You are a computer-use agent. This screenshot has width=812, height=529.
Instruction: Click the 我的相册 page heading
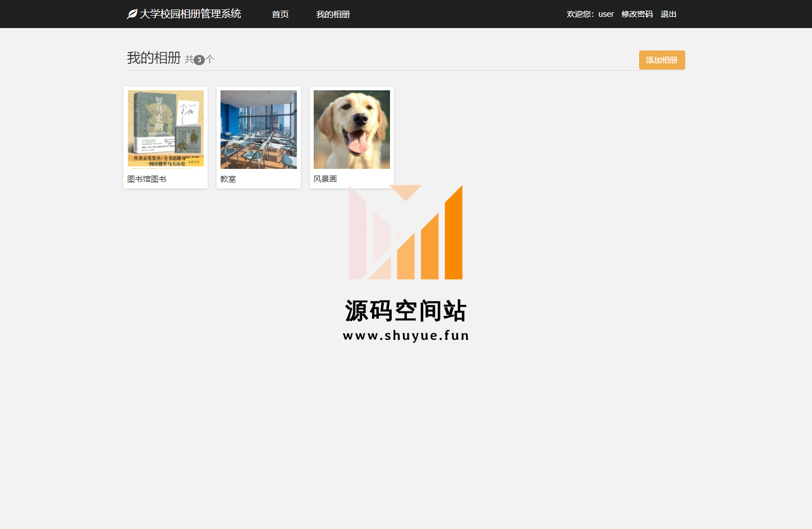(154, 58)
